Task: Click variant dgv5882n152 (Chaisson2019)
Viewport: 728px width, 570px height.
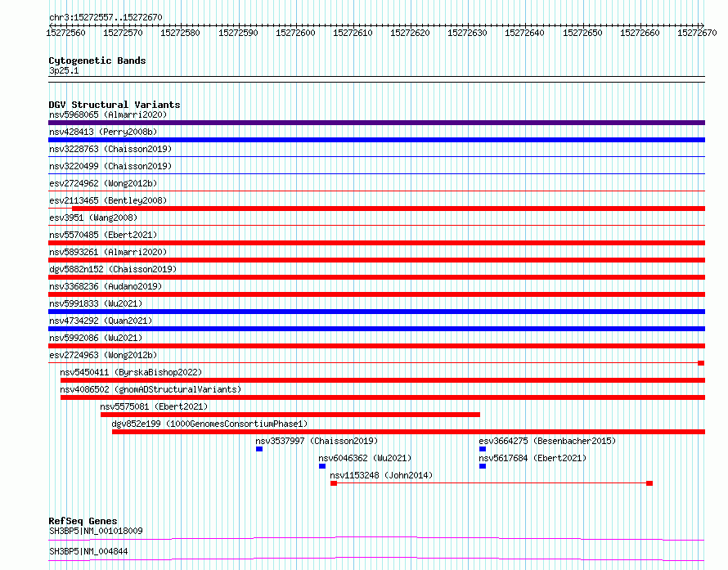Action: [x=113, y=269]
